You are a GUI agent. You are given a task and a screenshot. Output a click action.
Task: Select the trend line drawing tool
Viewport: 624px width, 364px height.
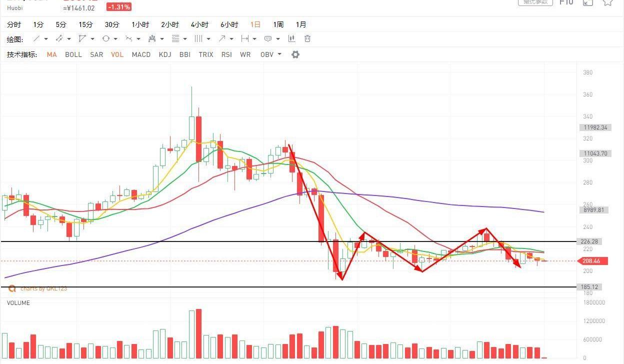click(36, 39)
